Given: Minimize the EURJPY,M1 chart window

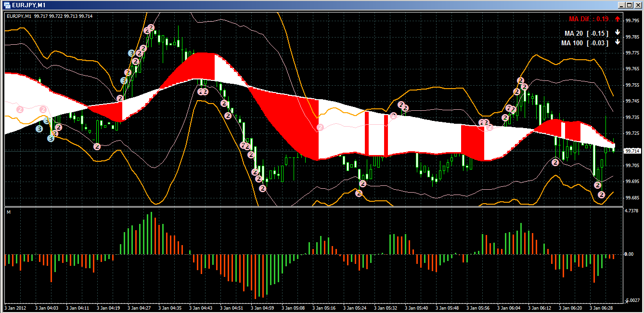Looking at the screenshot, I should pyautogui.click(x=621, y=5).
